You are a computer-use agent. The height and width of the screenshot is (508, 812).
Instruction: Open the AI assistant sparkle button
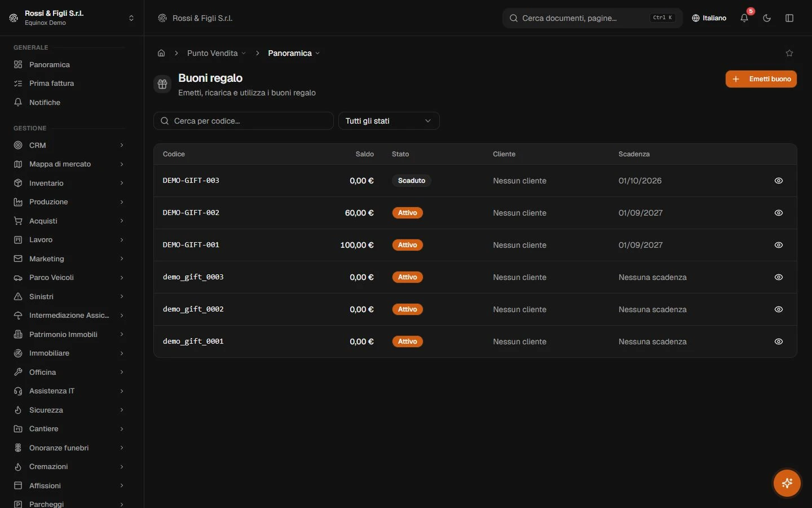[787, 483]
